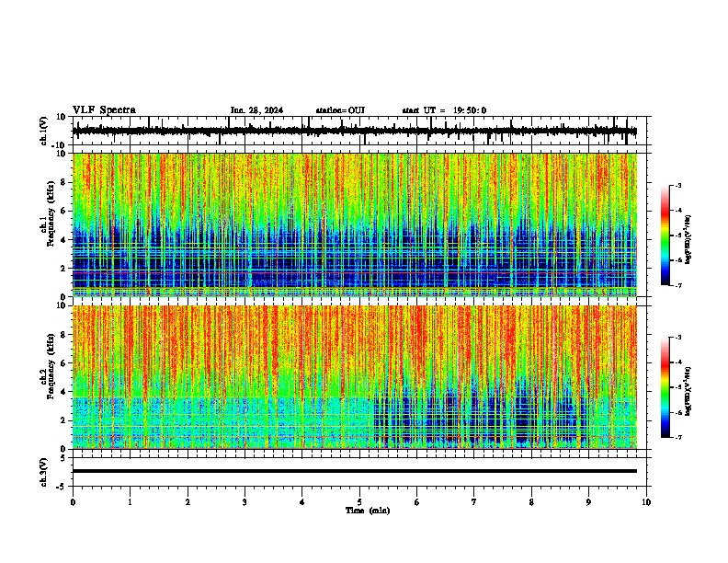728x563 pixels.
Task: Click the time-axis tick label "7"
Action: click(474, 502)
